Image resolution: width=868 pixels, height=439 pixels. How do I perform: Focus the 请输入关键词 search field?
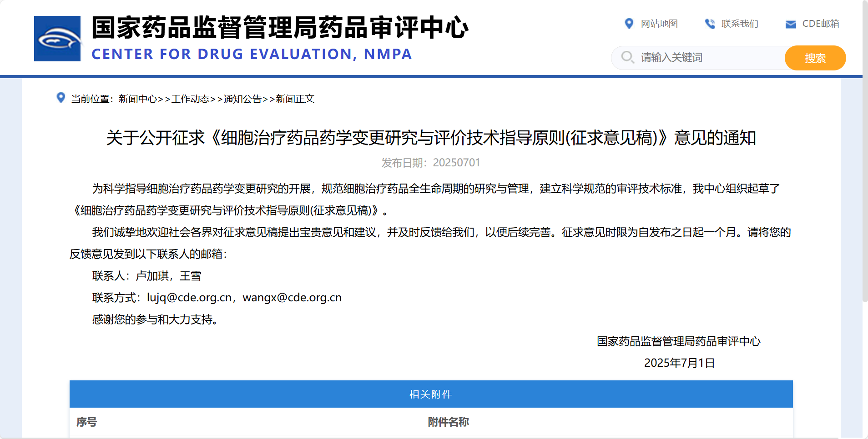pyautogui.click(x=698, y=58)
